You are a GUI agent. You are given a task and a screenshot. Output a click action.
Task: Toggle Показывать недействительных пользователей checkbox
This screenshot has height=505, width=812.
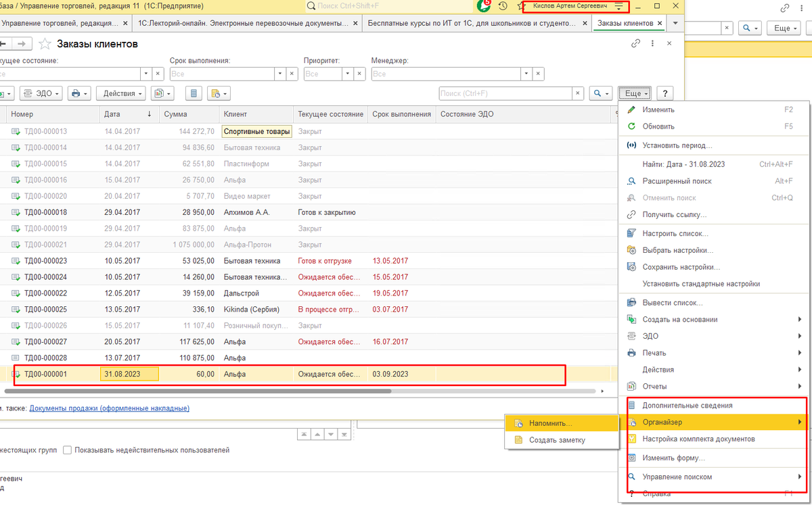[x=67, y=450]
